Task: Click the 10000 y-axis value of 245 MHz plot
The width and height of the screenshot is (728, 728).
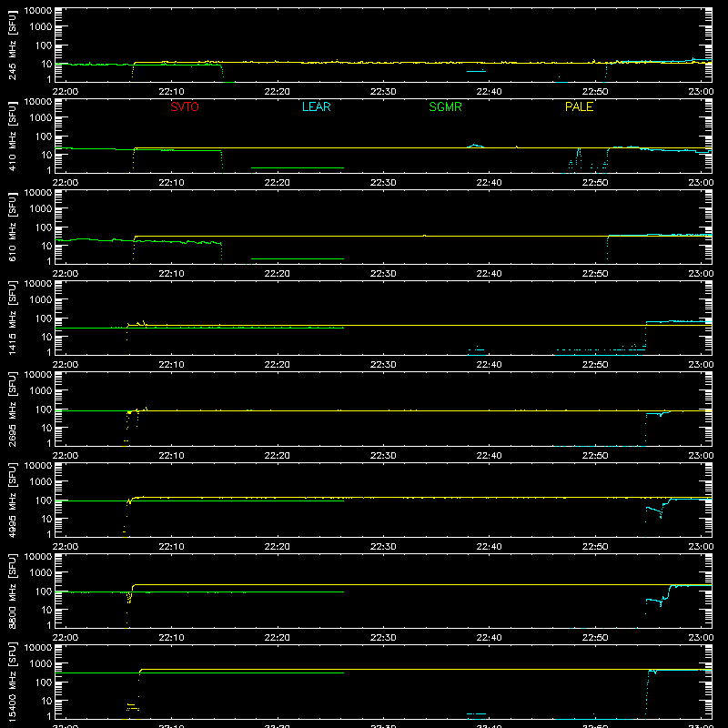Action: [38, 11]
